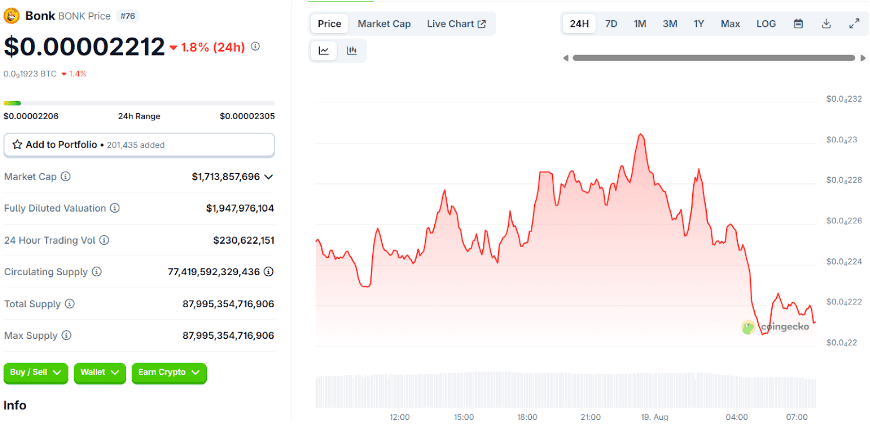
Task: Click the Market Cap info icon
Action: (66, 177)
